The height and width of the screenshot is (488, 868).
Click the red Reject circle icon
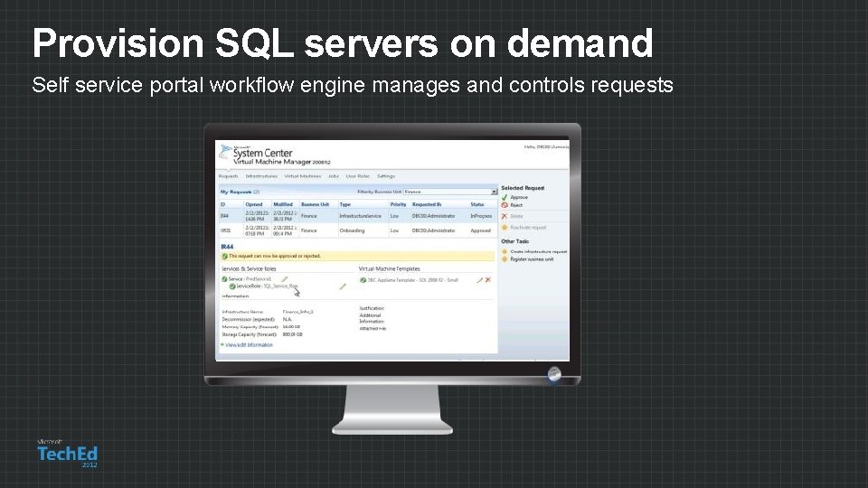[505, 205]
